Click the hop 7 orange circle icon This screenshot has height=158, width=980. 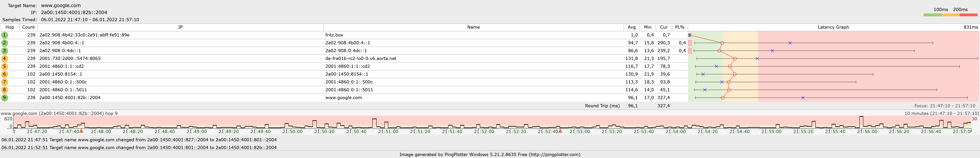[x=5, y=82]
